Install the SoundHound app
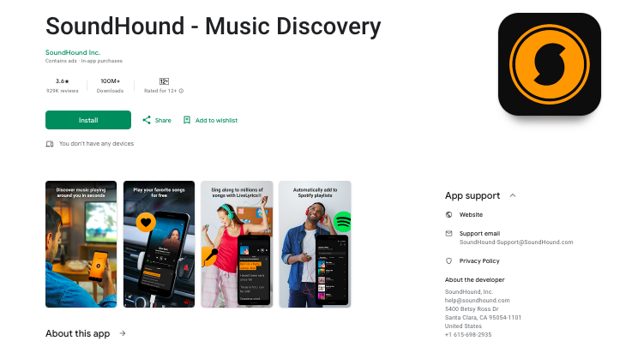The width and height of the screenshot is (644, 347). click(x=88, y=120)
